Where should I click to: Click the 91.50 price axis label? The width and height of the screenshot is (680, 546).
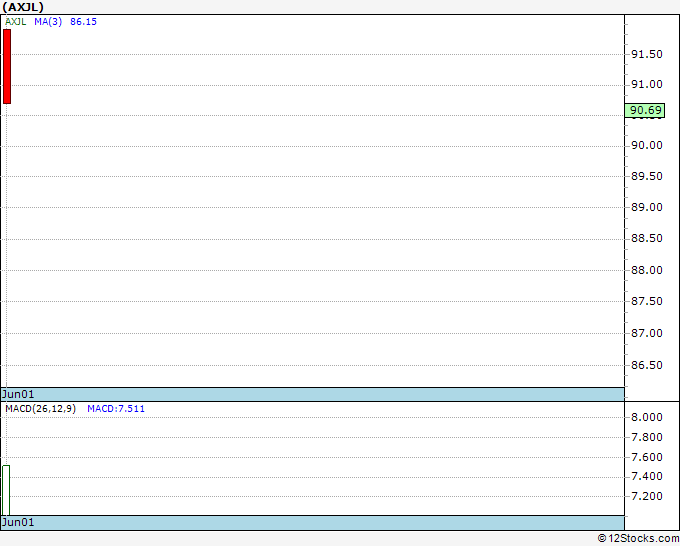647,54
